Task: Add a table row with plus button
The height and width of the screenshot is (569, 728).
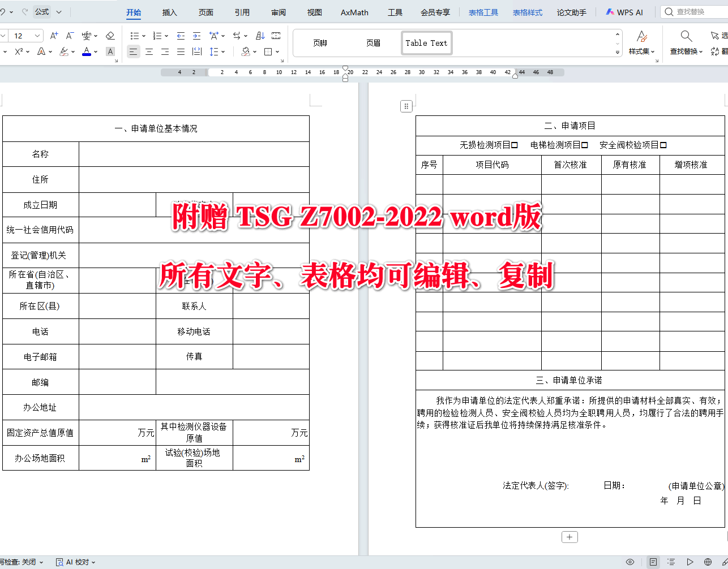Action: click(x=569, y=537)
